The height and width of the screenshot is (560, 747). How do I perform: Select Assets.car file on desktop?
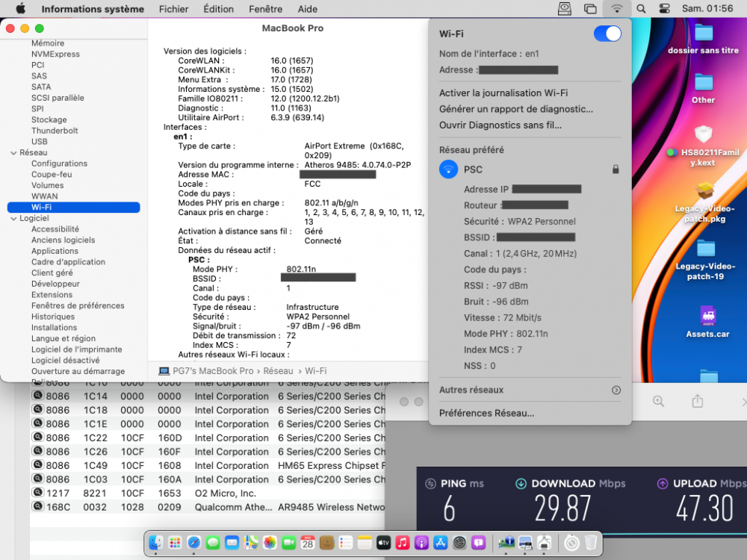707,322
